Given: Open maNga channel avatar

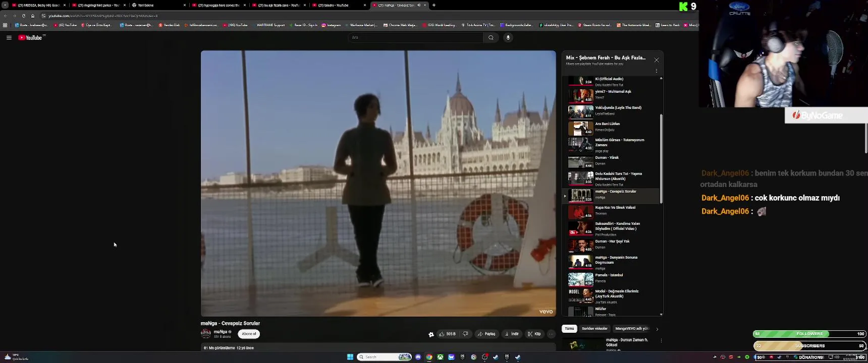Looking at the screenshot, I should (x=206, y=333).
